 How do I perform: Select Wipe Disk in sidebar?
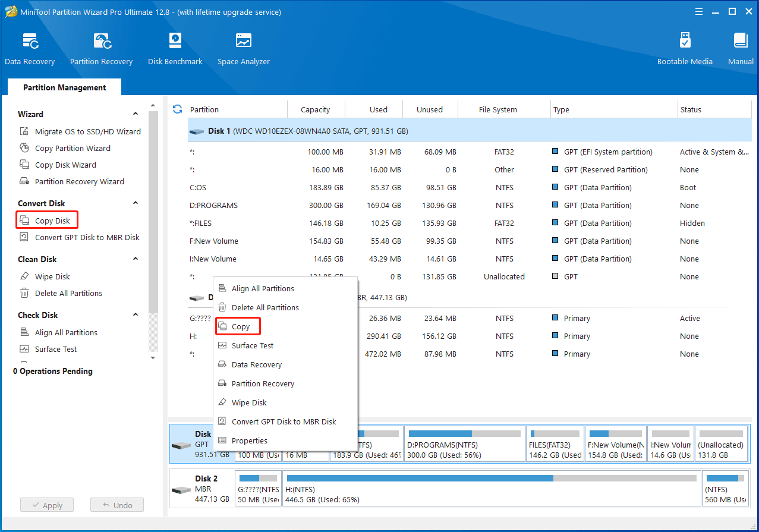coord(45,277)
